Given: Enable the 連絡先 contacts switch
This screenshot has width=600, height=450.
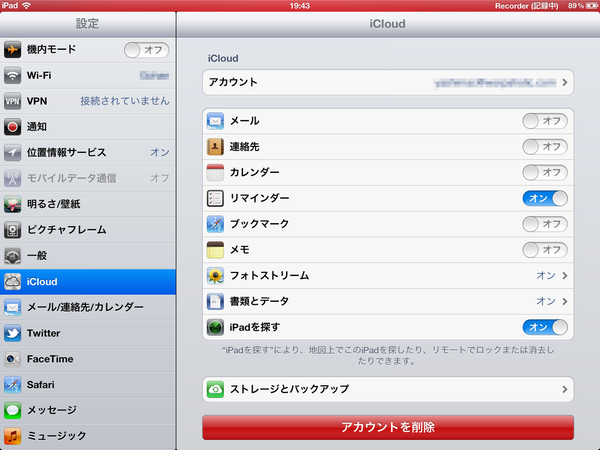Looking at the screenshot, I should click(545, 147).
